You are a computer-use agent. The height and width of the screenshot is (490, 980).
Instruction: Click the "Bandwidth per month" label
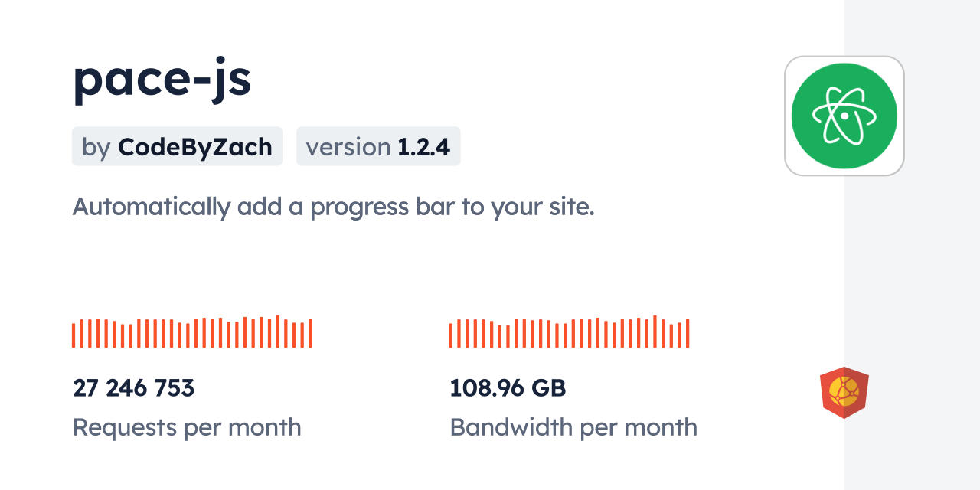[573, 427]
